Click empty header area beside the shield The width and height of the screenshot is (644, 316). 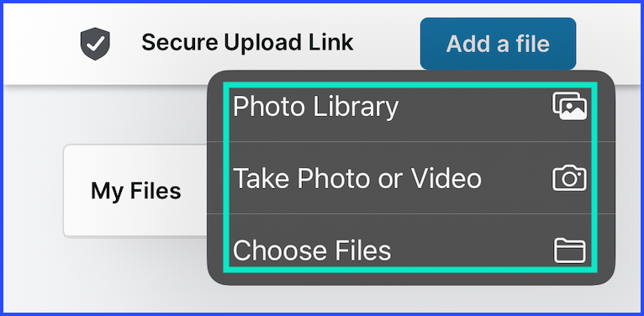(41, 44)
